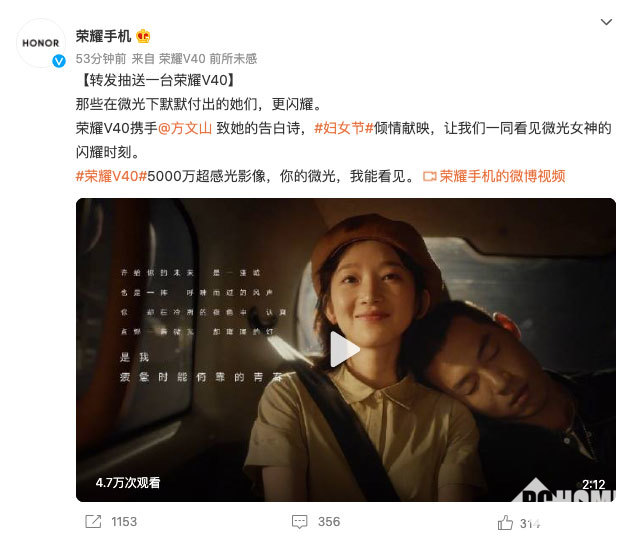The height and width of the screenshot is (539, 634).
Task: Click the repost share icon
Action: (93, 522)
